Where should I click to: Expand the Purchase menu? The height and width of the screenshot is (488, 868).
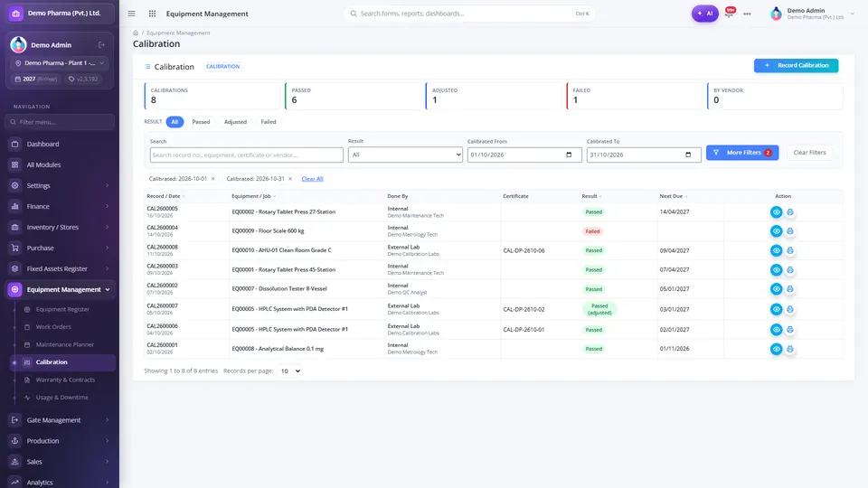click(60, 248)
